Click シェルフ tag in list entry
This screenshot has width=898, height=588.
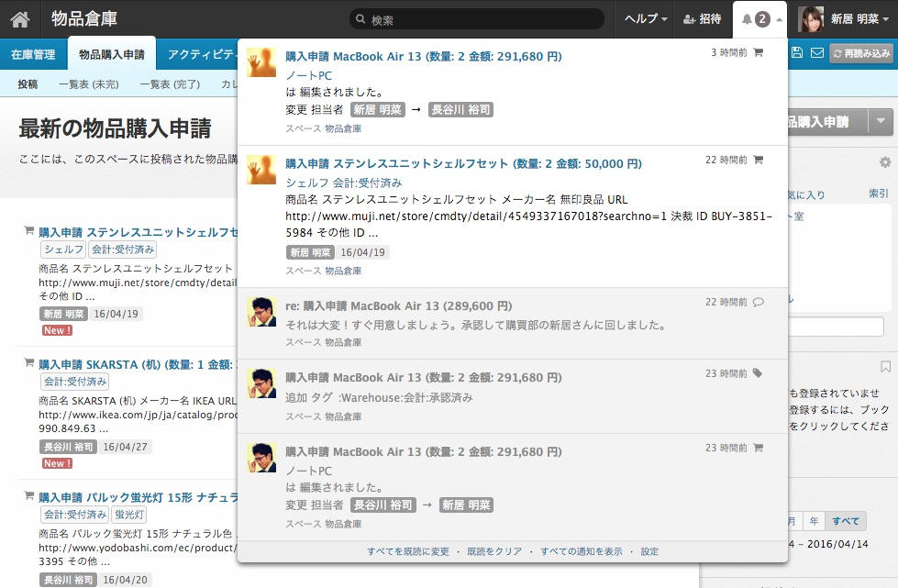[63, 250]
